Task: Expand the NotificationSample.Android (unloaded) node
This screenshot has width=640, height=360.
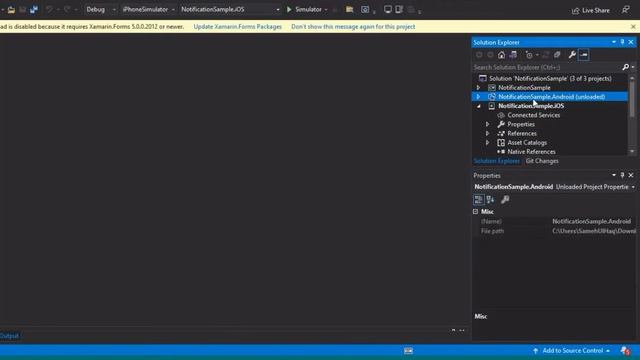Action: tap(478, 97)
